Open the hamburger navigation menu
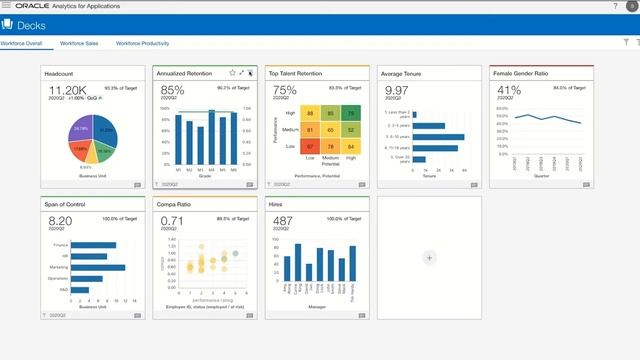Viewport: 640px width, 360px height. 6,5
